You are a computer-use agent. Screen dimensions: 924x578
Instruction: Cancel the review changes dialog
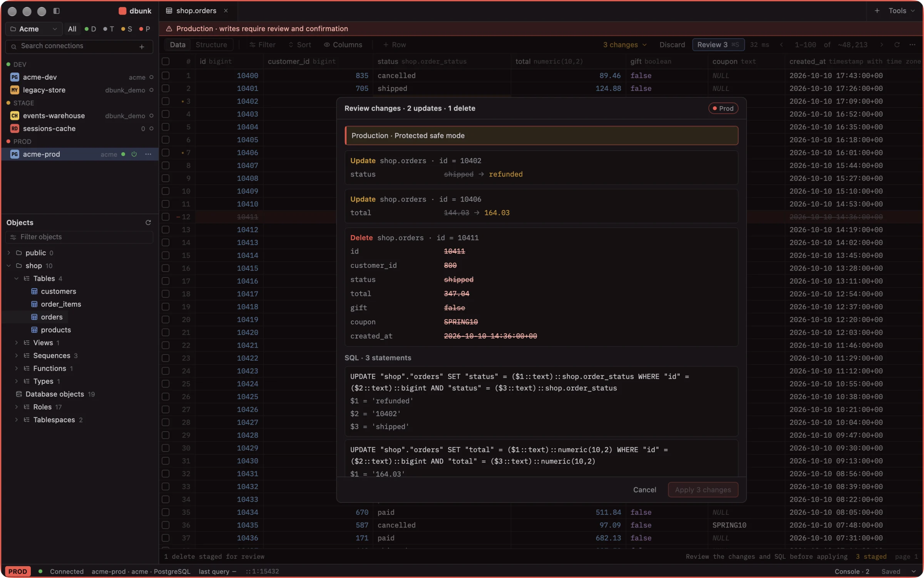tap(644, 490)
